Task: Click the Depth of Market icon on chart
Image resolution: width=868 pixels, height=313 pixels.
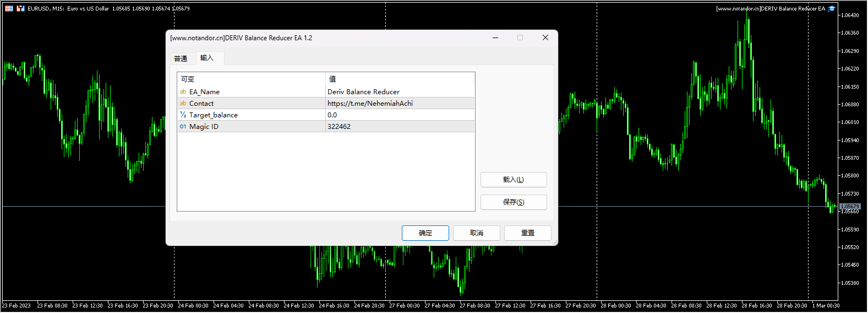Action: coord(9,9)
